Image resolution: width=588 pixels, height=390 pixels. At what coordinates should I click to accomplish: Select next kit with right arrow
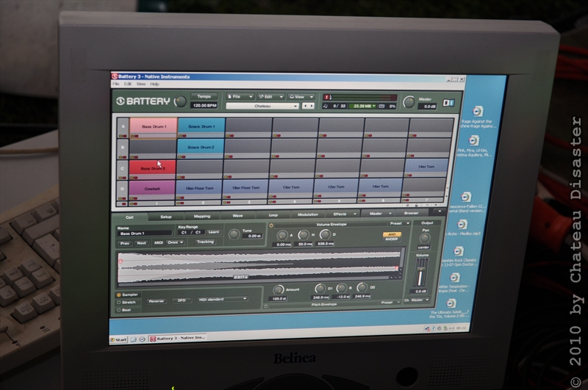(x=311, y=106)
